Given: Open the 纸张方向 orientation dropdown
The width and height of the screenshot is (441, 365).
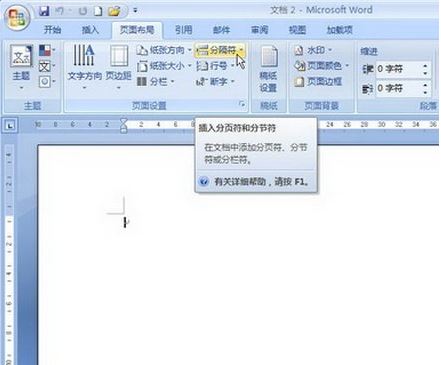Looking at the screenshot, I should (164, 50).
